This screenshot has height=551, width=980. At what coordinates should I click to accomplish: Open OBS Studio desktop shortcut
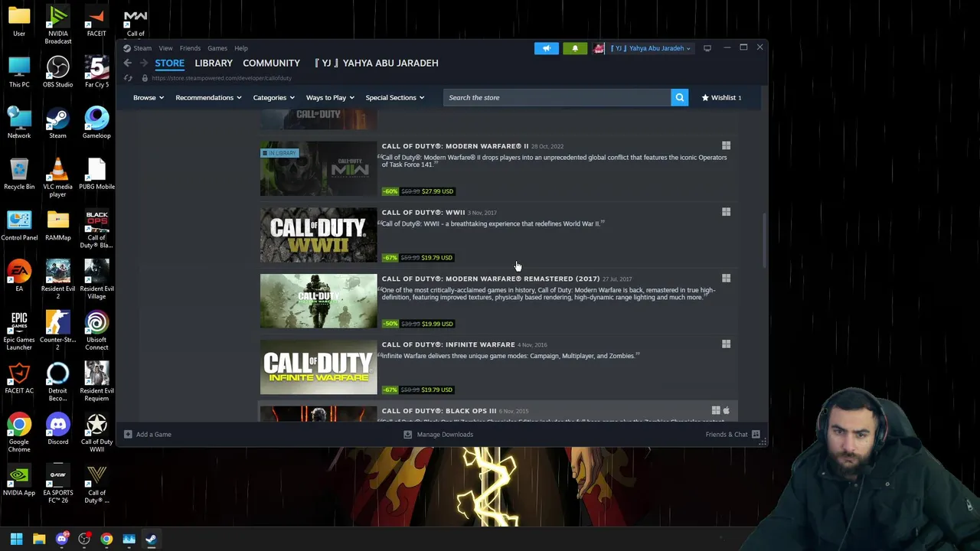pyautogui.click(x=57, y=73)
